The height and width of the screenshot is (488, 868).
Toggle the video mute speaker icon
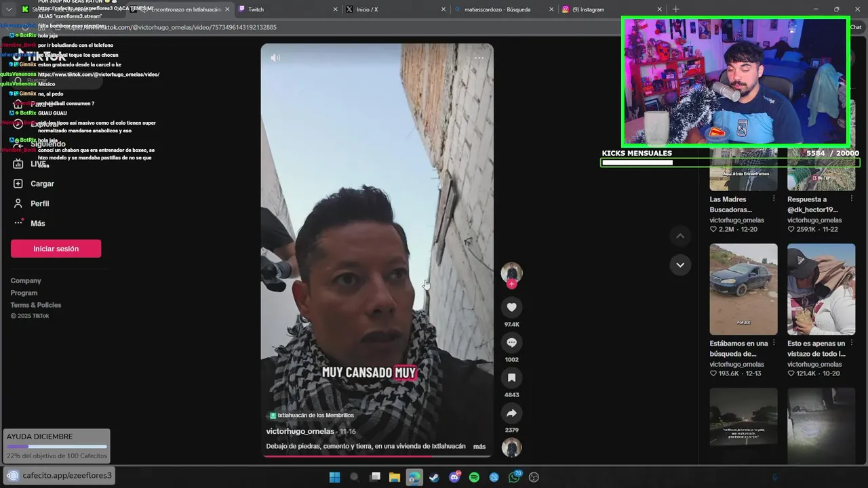point(275,58)
